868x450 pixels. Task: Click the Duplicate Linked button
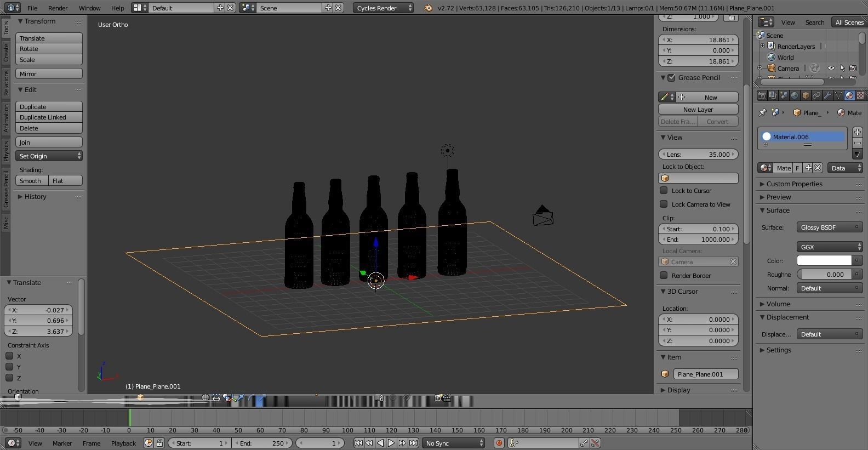[x=49, y=117]
